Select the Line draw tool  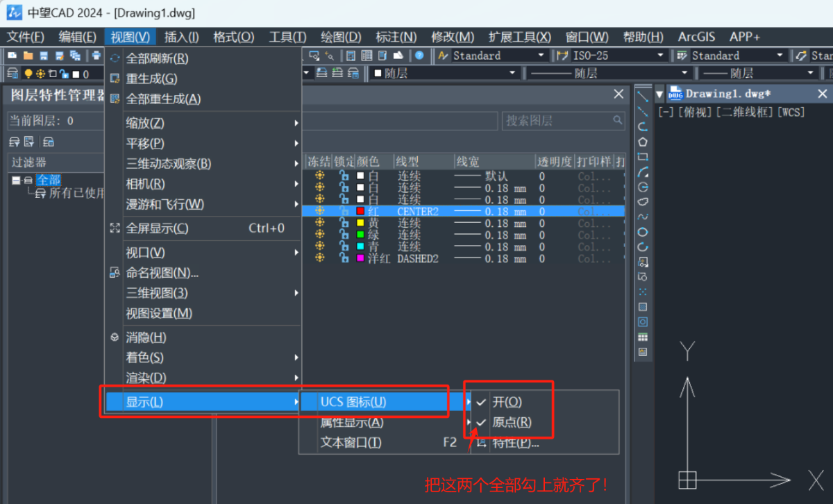click(643, 96)
